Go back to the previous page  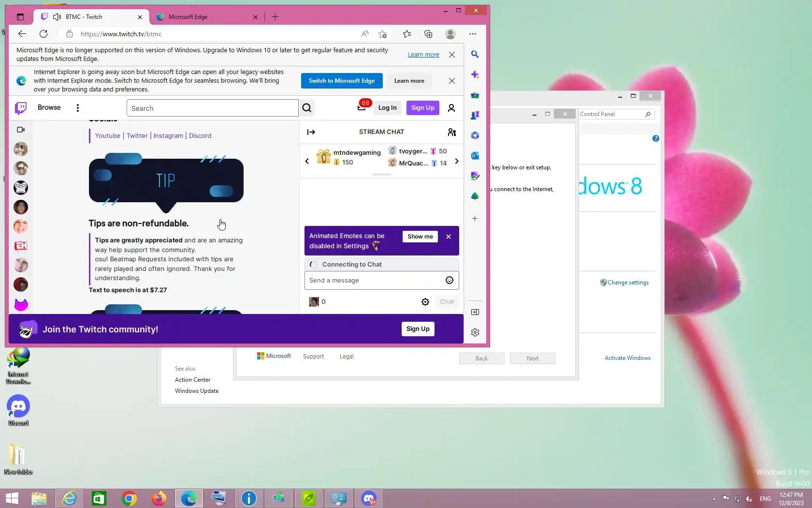tap(22, 34)
